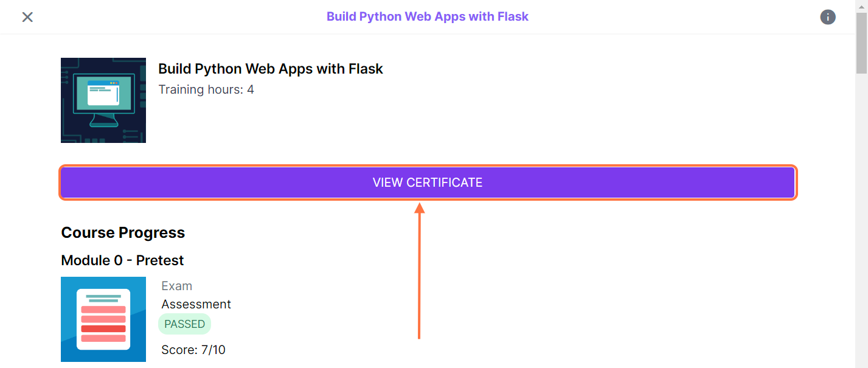
Task: Click the dark red row in exam icon
Action: click(x=103, y=329)
